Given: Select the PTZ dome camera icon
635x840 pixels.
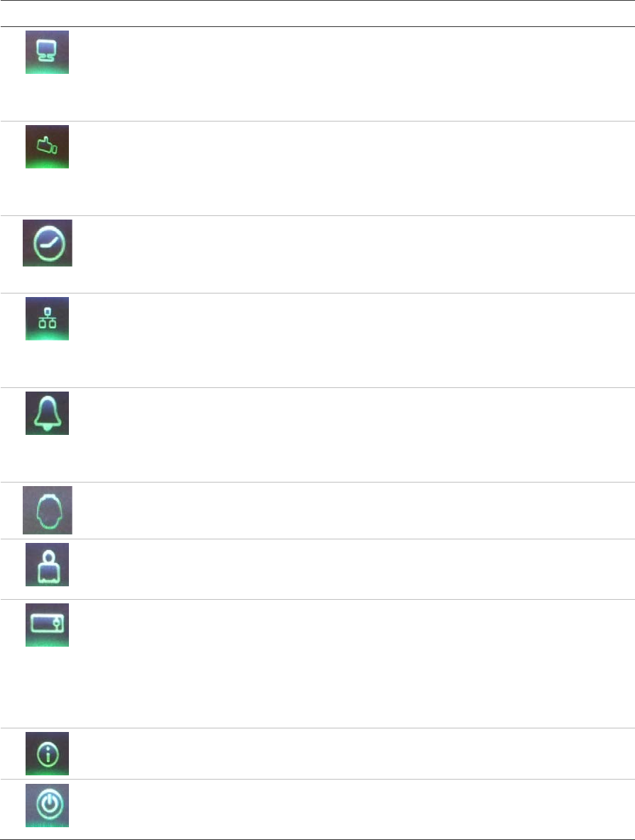Looking at the screenshot, I should point(47,510).
